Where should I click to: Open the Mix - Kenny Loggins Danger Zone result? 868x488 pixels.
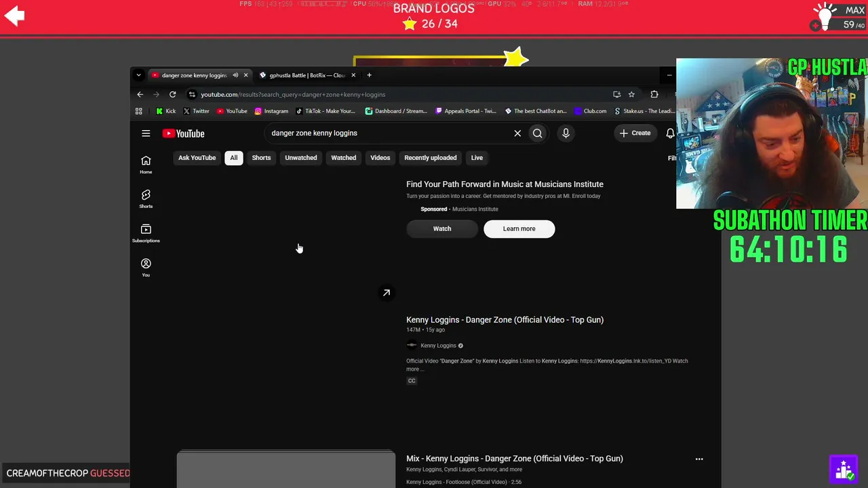pos(515,459)
